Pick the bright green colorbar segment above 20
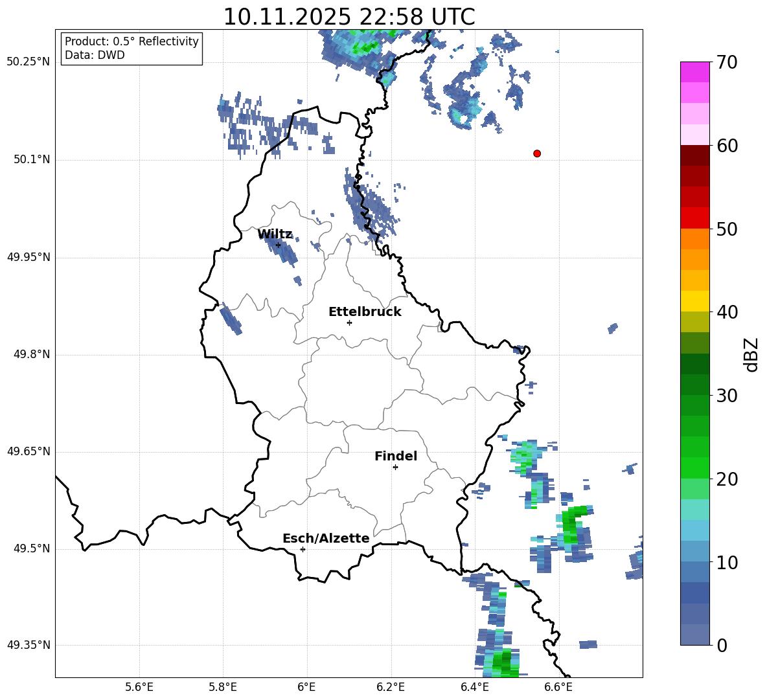Viewport: 767px width, 700px height. 694,468
